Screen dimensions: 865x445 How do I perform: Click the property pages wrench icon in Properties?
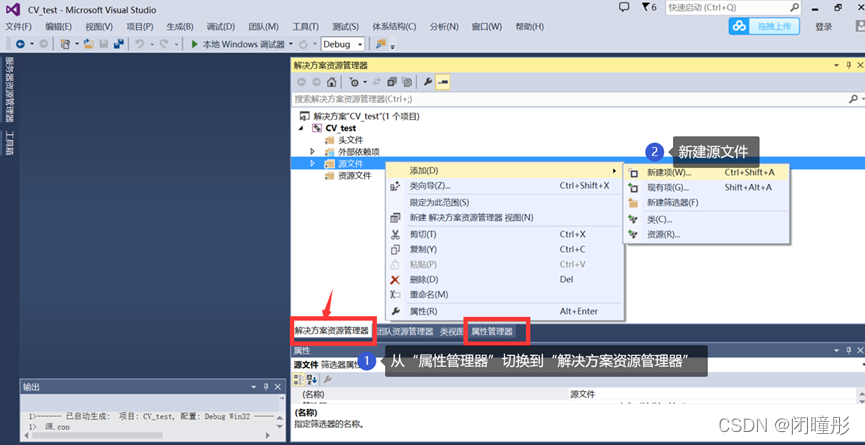click(x=327, y=379)
